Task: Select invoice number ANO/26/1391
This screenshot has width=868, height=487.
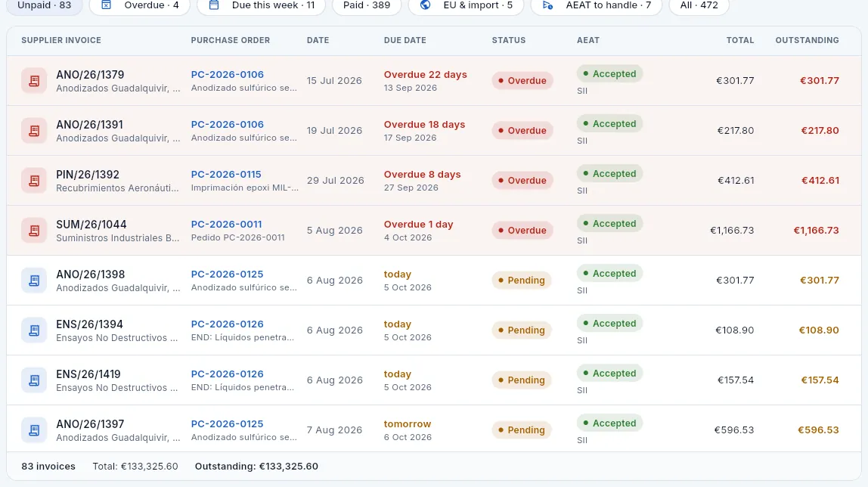Action: click(x=89, y=125)
